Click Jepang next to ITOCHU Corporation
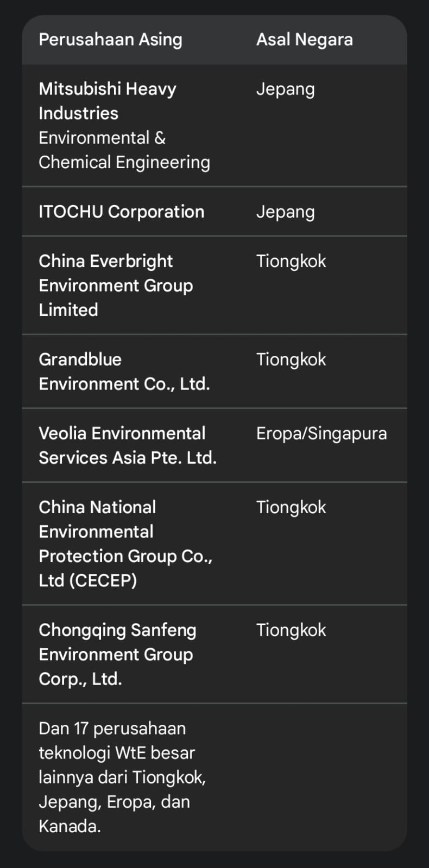This screenshot has height=868, width=429. (285, 212)
